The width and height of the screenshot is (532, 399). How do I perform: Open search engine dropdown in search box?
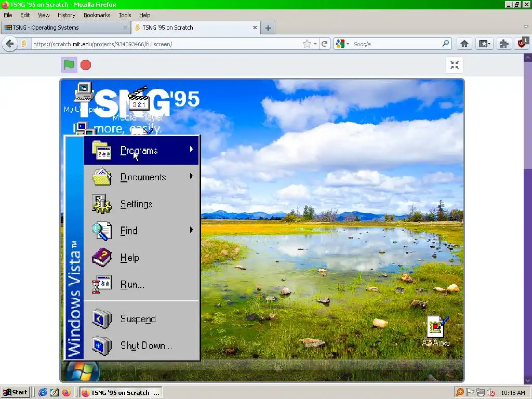(x=348, y=44)
